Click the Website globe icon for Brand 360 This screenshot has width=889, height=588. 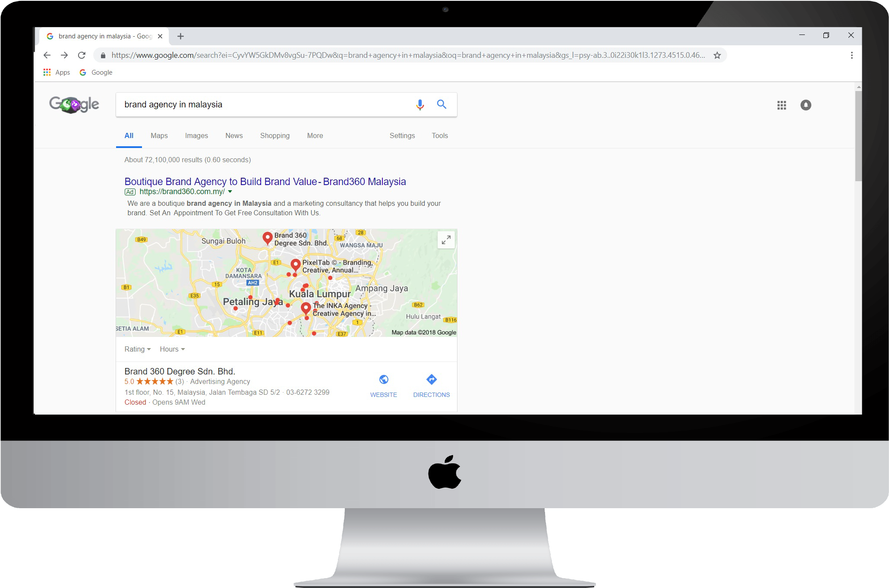tap(384, 379)
